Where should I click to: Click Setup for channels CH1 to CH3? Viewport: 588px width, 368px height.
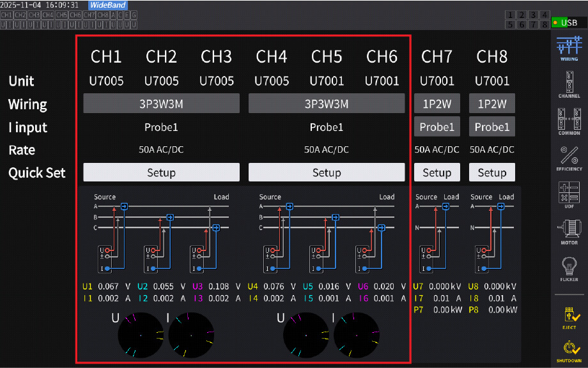[161, 172]
